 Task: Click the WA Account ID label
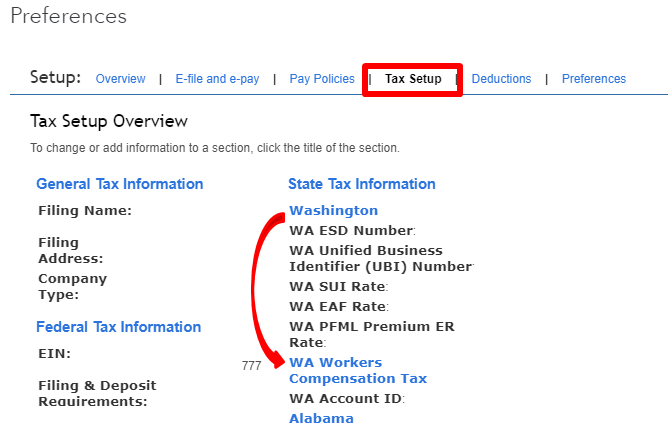pos(346,399)
